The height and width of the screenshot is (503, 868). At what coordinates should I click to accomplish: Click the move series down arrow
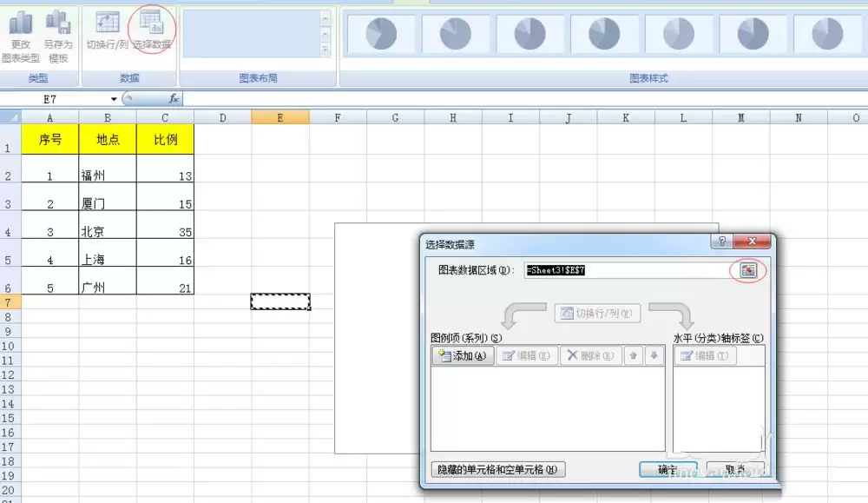coord(652,355)
